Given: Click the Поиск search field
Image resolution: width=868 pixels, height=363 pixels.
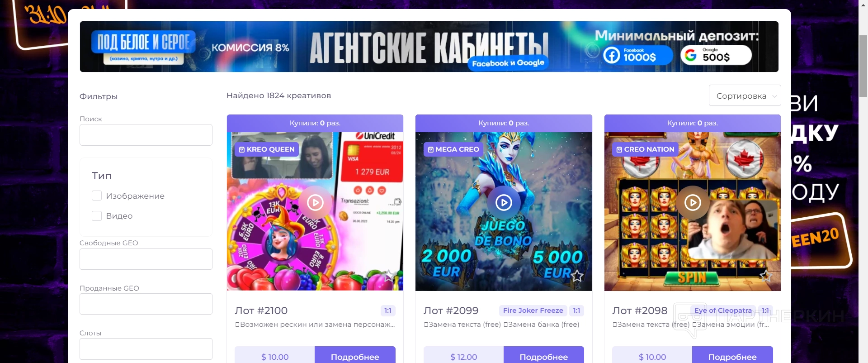Looking at the screenshot, I should [x=146, y=135].
